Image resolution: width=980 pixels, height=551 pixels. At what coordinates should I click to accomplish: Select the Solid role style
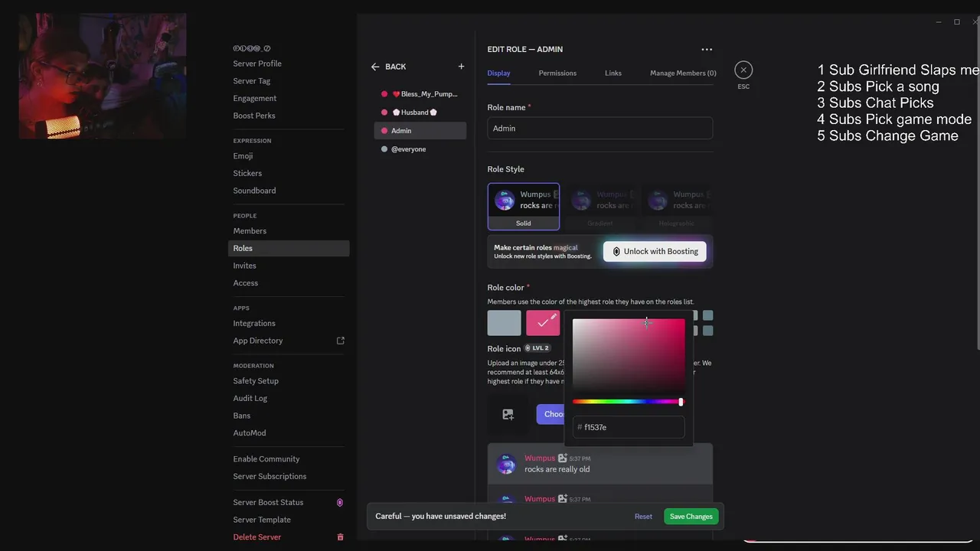click(x=524, y=207)
